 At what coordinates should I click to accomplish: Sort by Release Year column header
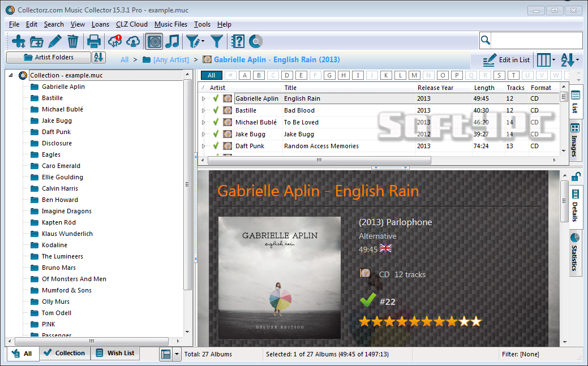(435, 88)
